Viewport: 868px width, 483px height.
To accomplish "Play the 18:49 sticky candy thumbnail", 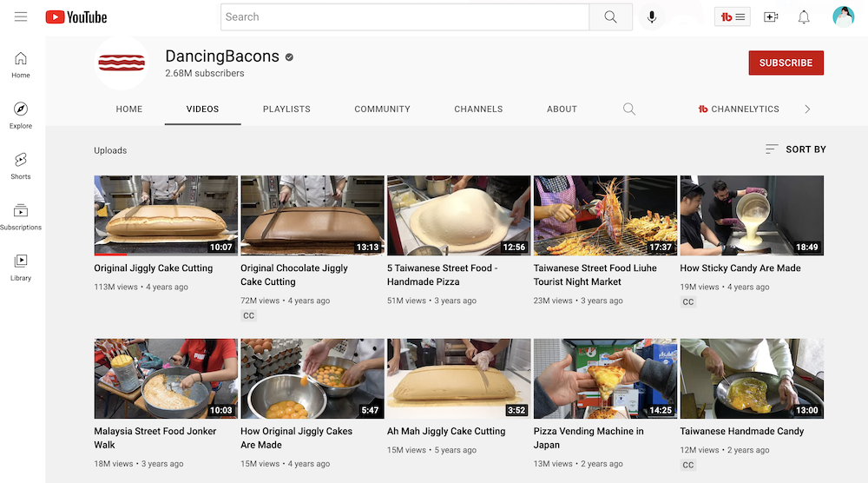I will coord(752,215).
